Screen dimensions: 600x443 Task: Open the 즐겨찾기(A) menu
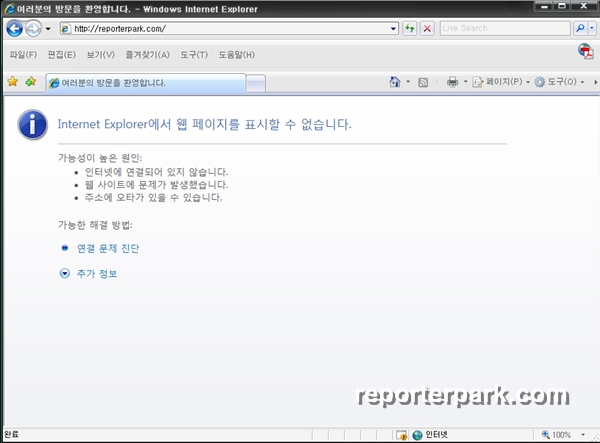coord(148,55)
